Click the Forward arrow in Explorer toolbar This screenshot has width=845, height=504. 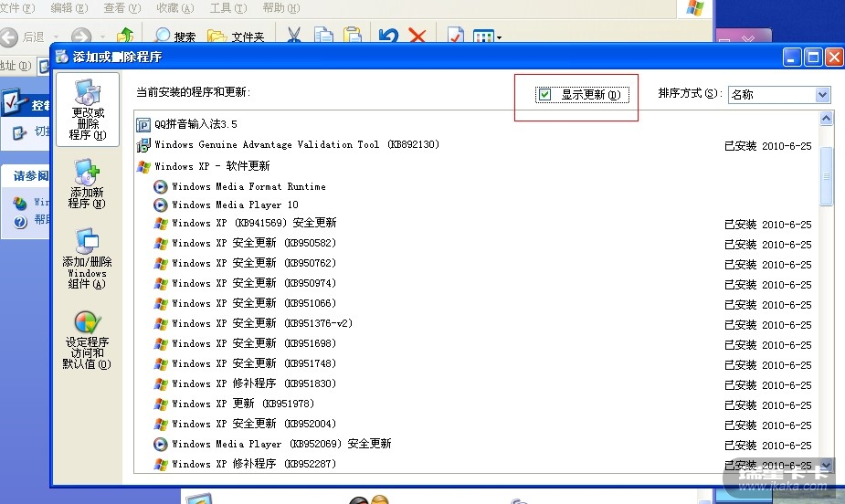(x=81, y=37)
